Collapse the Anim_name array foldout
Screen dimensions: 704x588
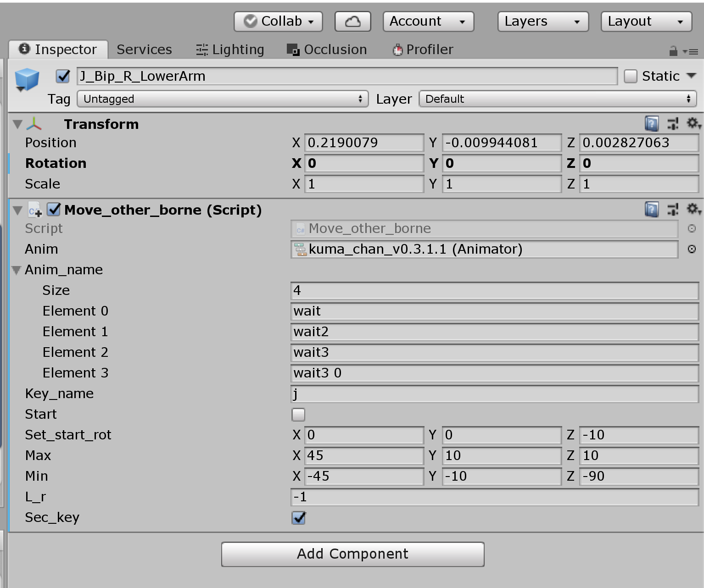point(17,270)
